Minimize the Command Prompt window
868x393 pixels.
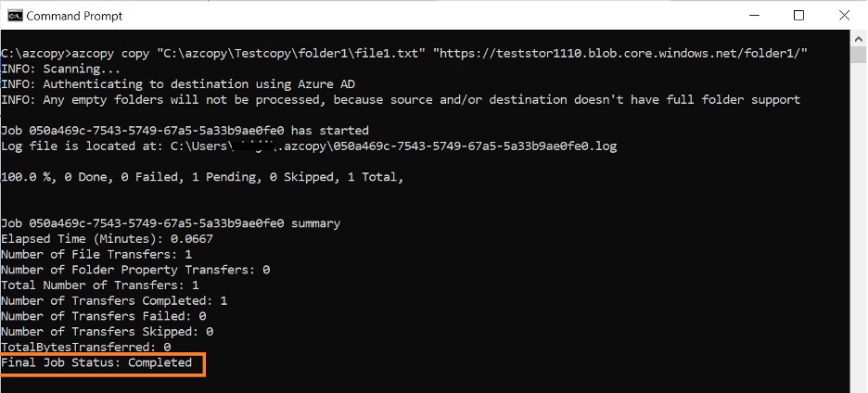click(x=753, y=16)
